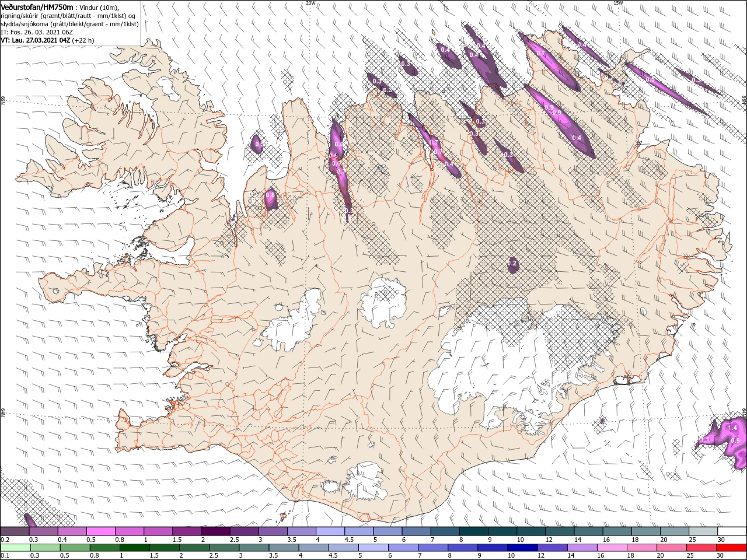Click the valid time 'VT: Lau. 27.03.2021 04Z'

[x=36, y=40]
